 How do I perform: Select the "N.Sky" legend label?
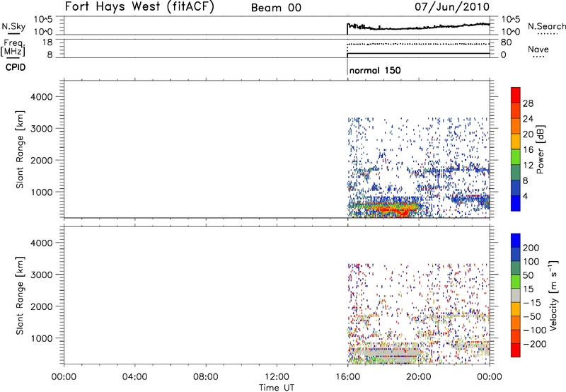click(13, 26)
